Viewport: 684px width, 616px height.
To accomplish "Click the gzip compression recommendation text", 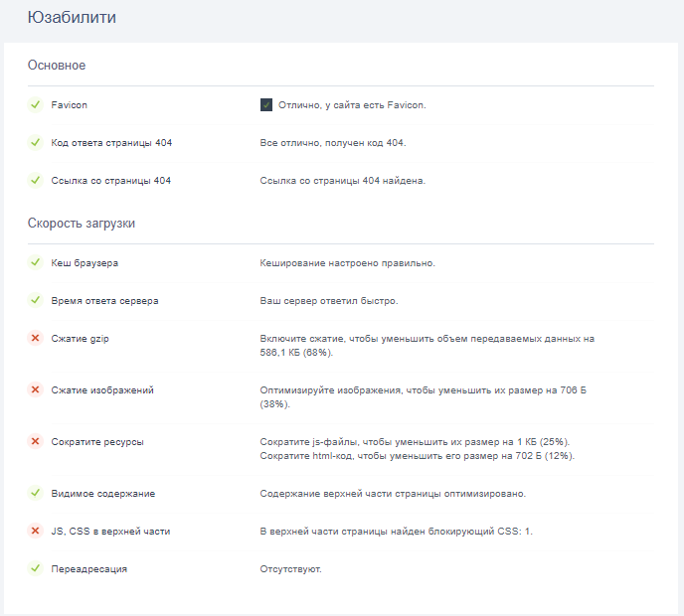I will [427, 345].
